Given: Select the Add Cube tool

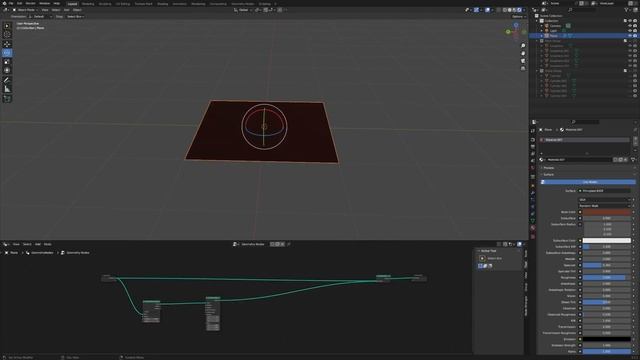Looking at the screenshot, I should pos(7,98).
